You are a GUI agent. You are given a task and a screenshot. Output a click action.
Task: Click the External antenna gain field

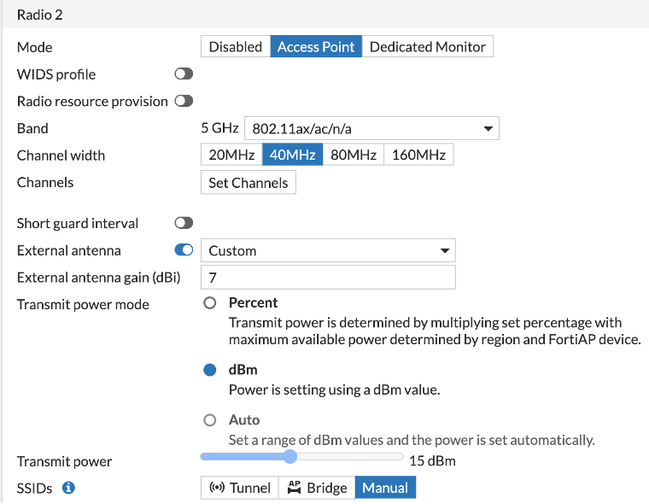pyautogui.click(x=328, y=277)
